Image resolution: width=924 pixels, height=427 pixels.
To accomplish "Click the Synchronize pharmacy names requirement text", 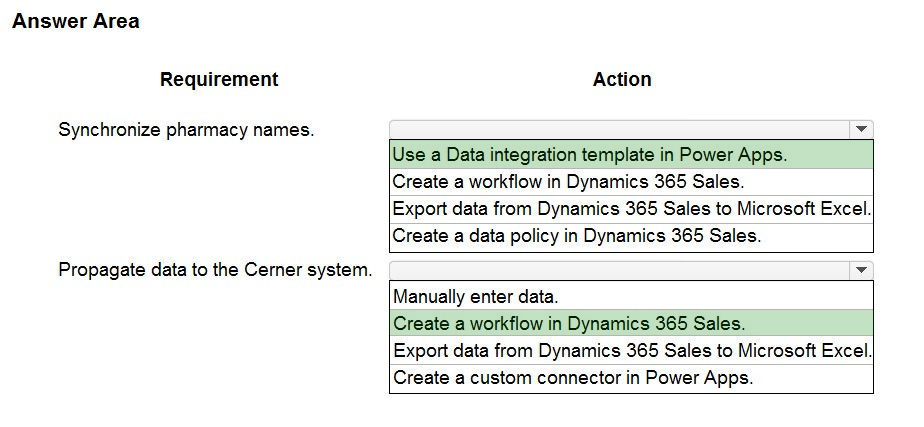I will [x=186, y=130].
